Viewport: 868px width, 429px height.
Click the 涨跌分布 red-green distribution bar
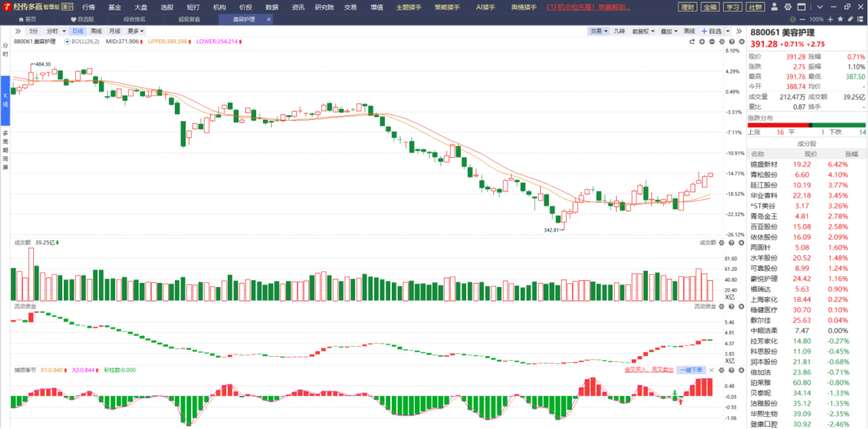806,125
